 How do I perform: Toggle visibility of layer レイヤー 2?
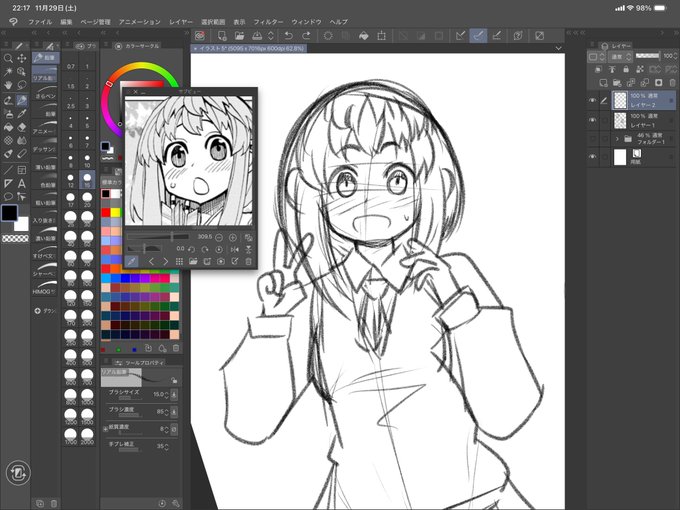click(592, 100)
